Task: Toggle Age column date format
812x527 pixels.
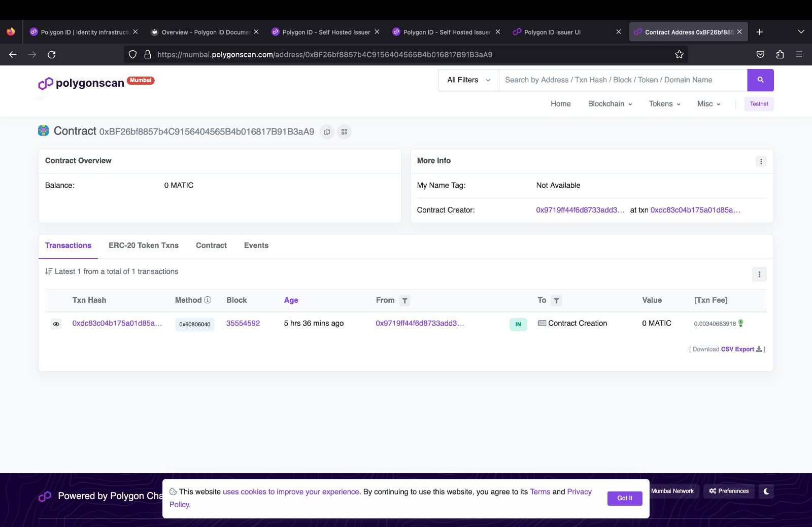Action: pyautogui.click(x=291, y=300)
